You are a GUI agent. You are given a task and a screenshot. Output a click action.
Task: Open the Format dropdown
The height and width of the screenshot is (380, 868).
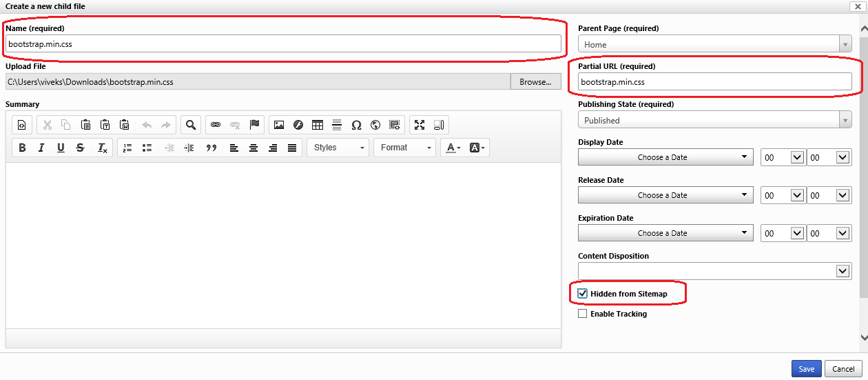tap(405, 148)
